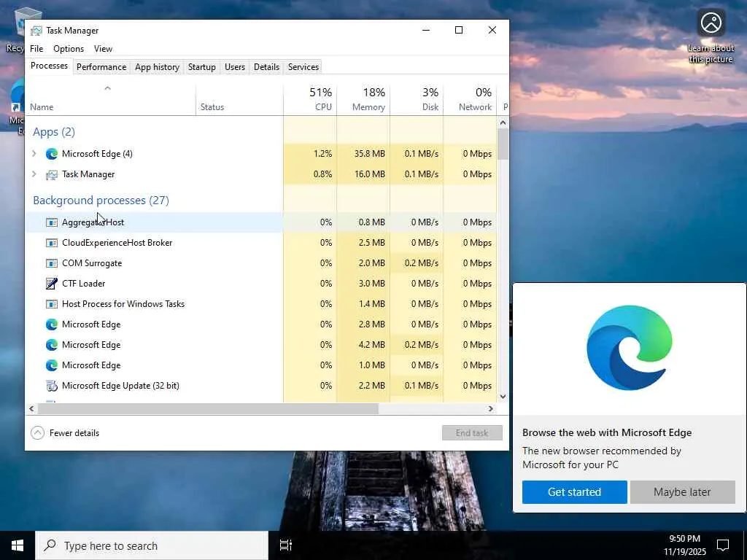Click the vertical scrollbar down arrow
Screen dimensions: 747x560
coord(503,396)
